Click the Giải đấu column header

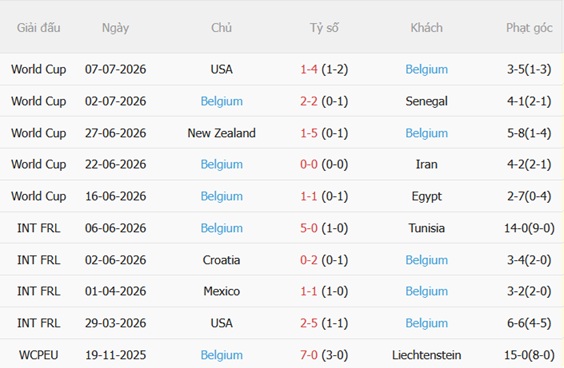point(38,28)
